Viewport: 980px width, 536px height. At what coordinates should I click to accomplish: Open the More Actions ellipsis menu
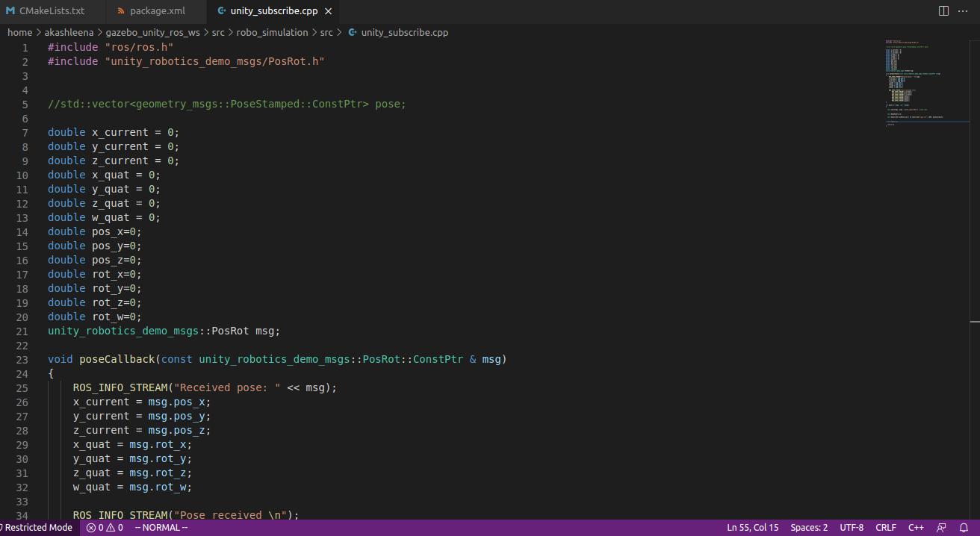[963, 10]
